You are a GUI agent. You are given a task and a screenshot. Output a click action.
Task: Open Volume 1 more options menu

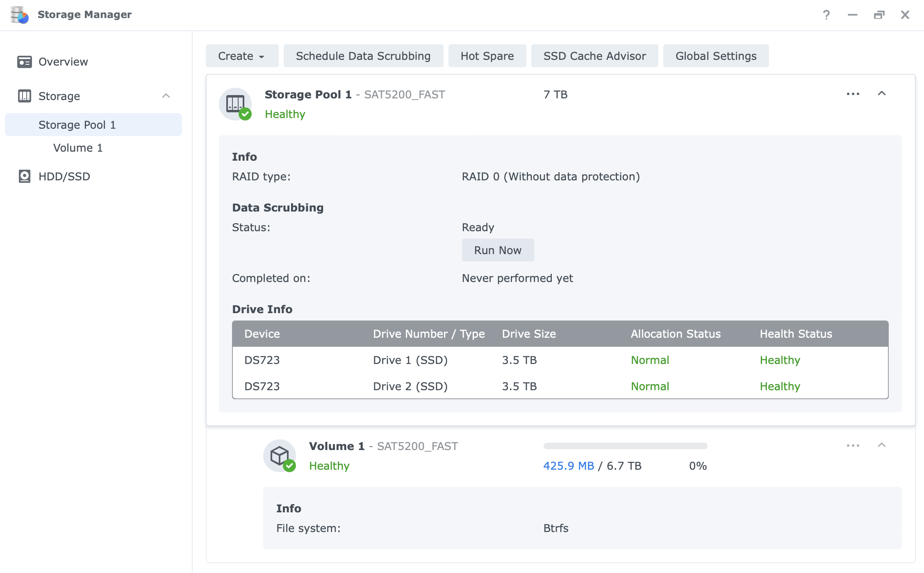click(853, 446)
